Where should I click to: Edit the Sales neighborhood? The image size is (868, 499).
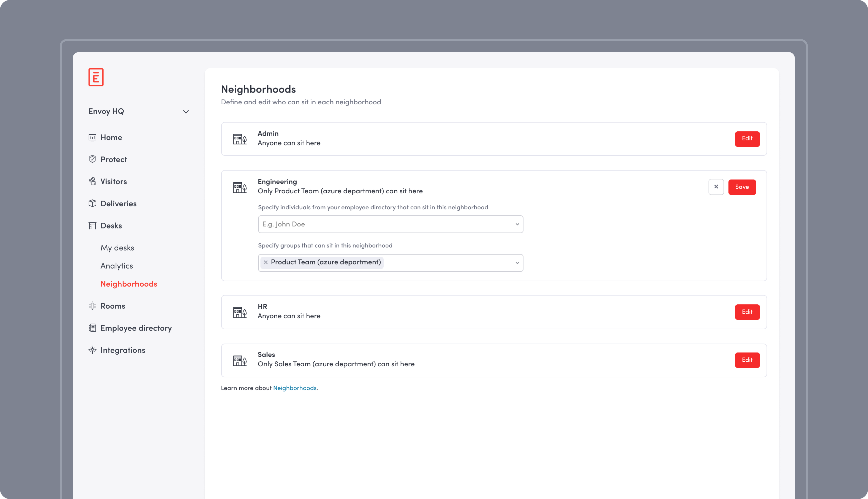point(747,360)
